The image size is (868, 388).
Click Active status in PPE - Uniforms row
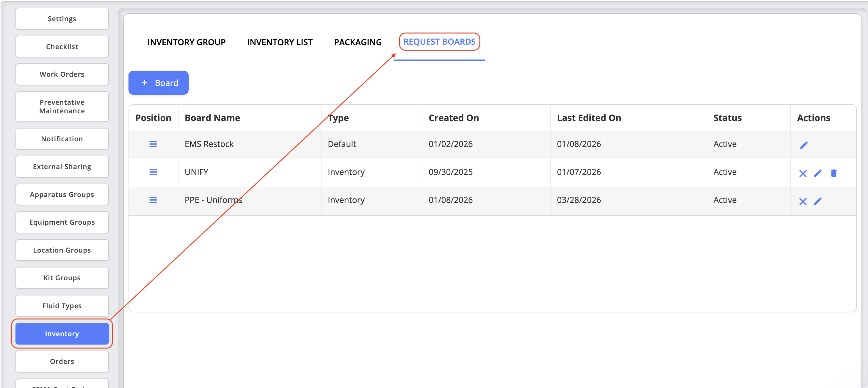(725, 200)
